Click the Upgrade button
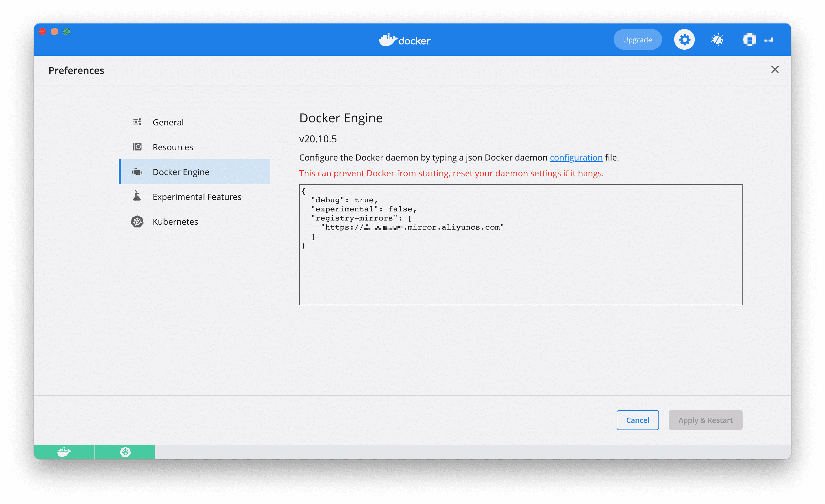Image resolution: width=825 pixels, height=504 pixels. (637, 40)
